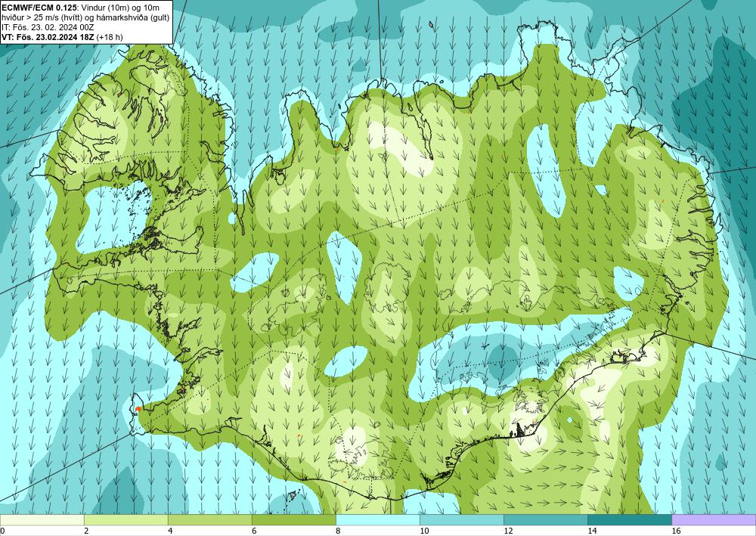Click the large red marker on the southwest peninsula

138,409
